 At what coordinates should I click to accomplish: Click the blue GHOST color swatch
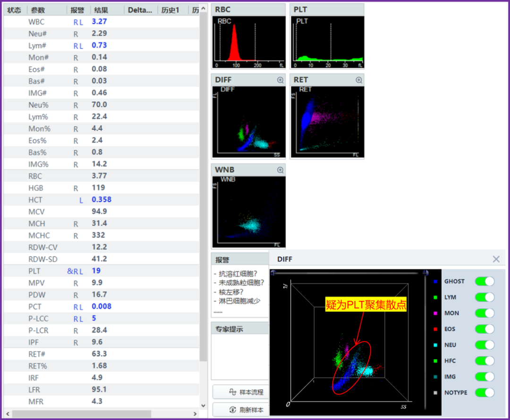tap(435, 282)
